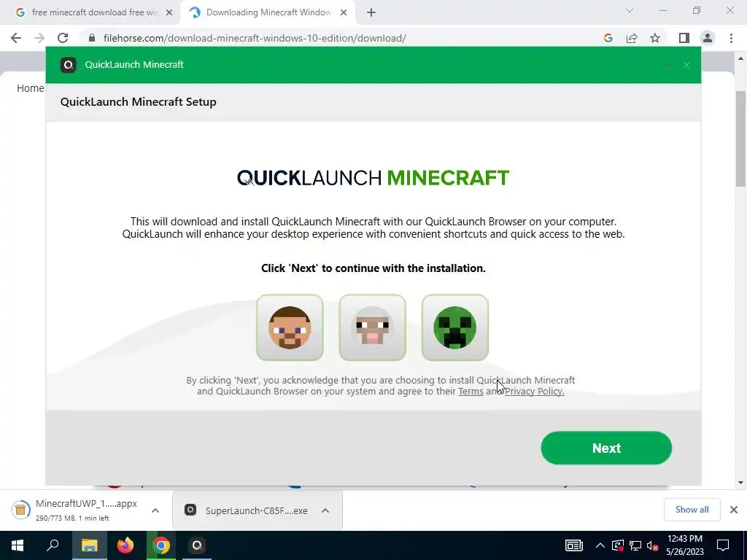
Task: Switch to the Downloading Minecraft Windows tab
Action: [268, 12]
